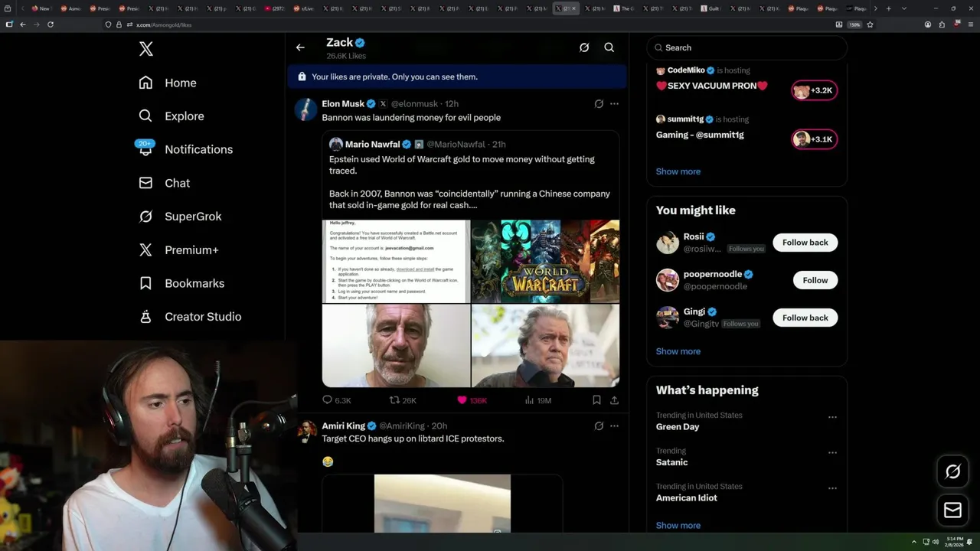Bookmark the Elon Musk post
Screen dimensions: 980x551
pyautogui.click(x=596, y=400)
